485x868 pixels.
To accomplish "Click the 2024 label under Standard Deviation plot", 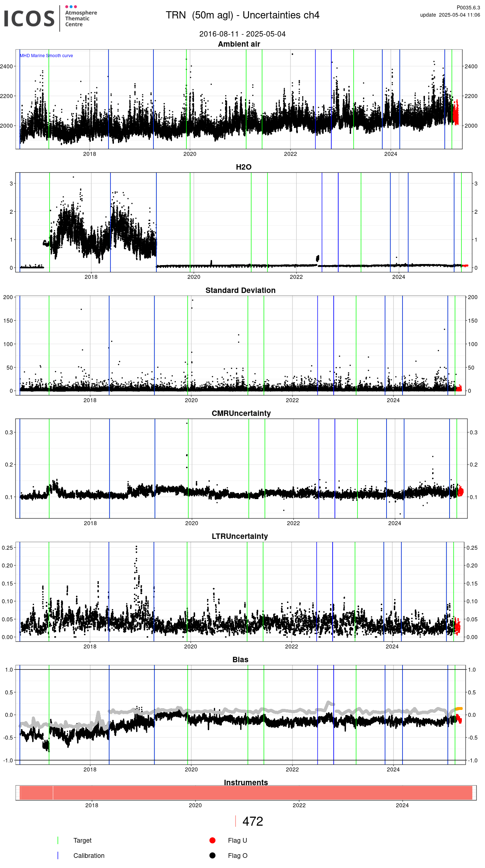I will click(x=393, y=400).
